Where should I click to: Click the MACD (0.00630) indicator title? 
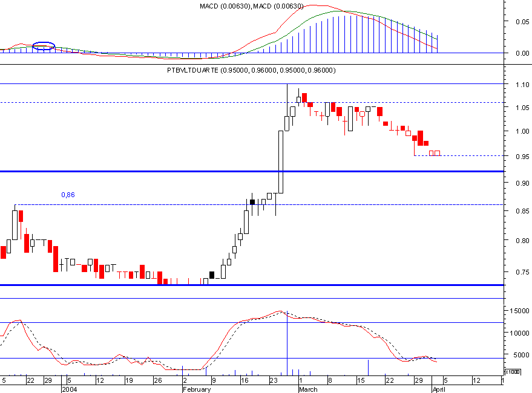[251, 6]
